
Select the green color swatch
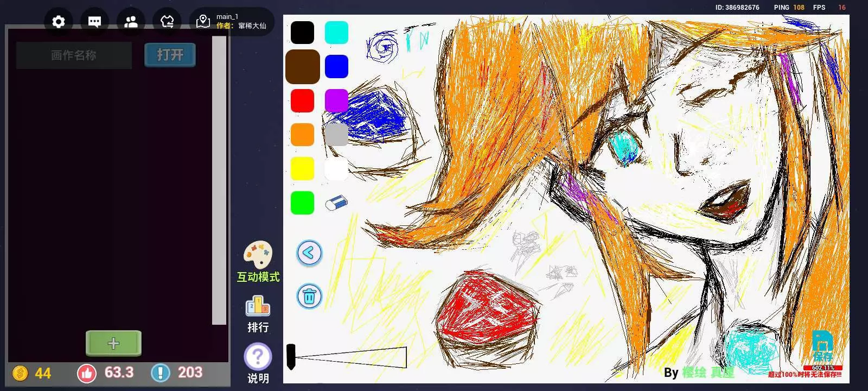tap(302, 203)
